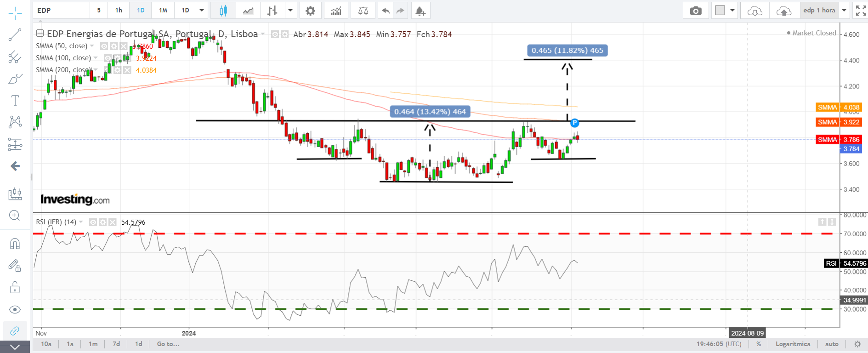
Task: Undo the last chart action
Action: [386, 11]
